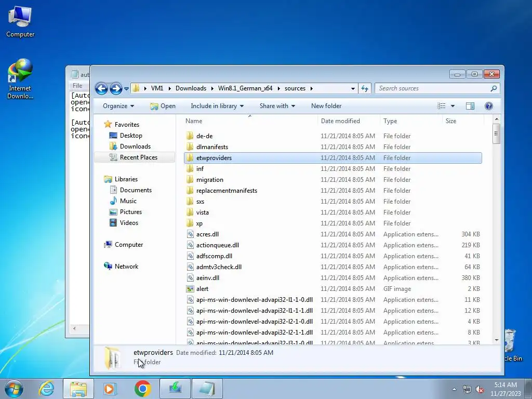532x399 pixels.
Task: Open the view options dropdown arrow
Action: (x=453, y=106)
